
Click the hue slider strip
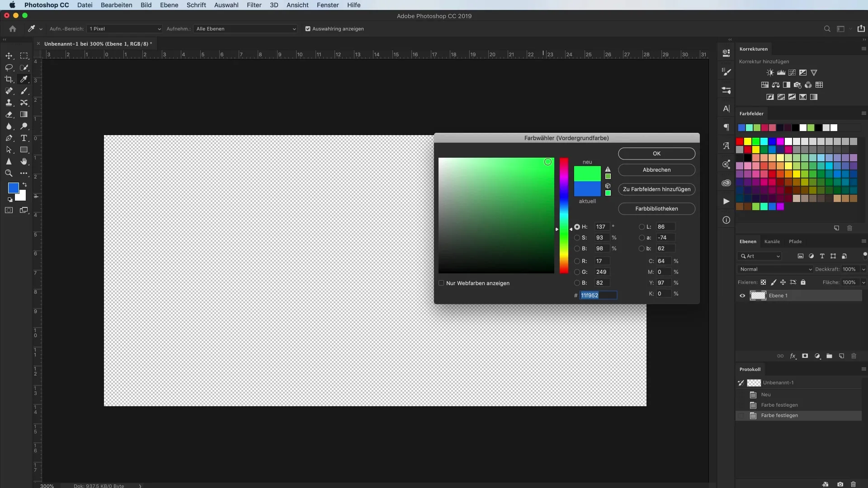[x=564, y=216]
